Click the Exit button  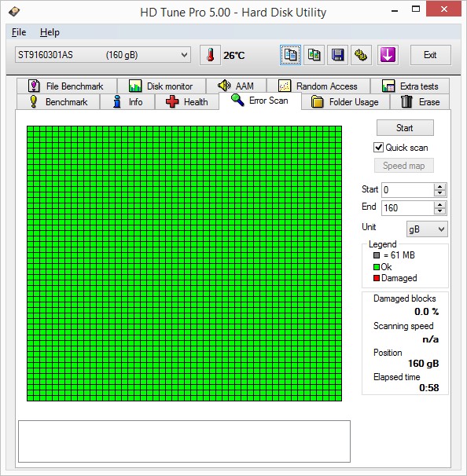click(430, 55)
